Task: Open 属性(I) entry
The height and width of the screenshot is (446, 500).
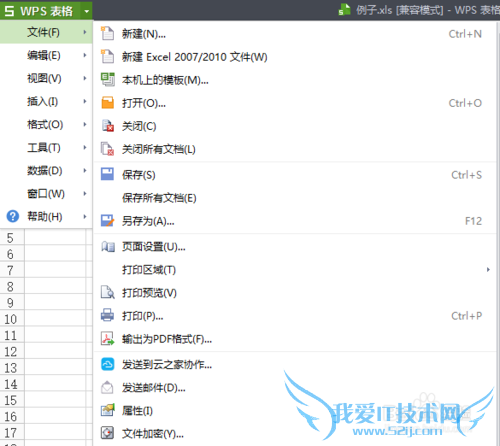Action: (x=295, y=411)
